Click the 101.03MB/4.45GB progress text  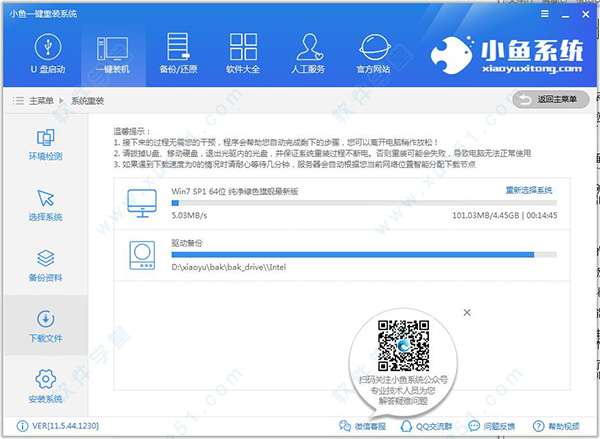pyautogui.click(x=486, y=215)
